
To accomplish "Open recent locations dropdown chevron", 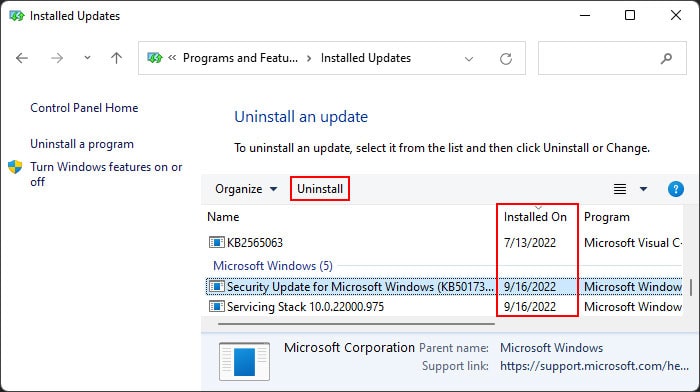I will click(88, 58).
